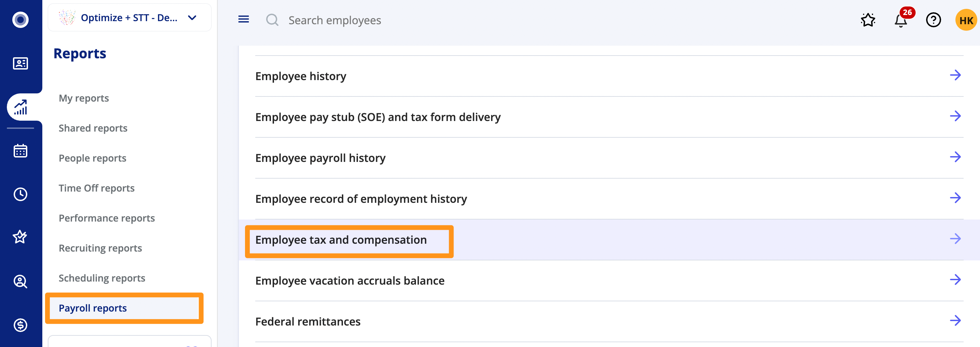This screenshot has width=980, height=347.
Task: Open Employee tax and compensation report
Action: click(341, 240)
